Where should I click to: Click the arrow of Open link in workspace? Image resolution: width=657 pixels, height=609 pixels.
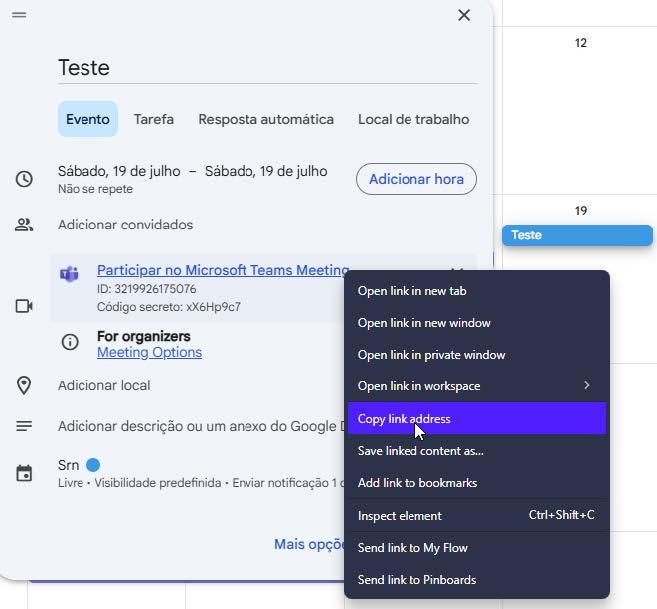tap(587, 386)
